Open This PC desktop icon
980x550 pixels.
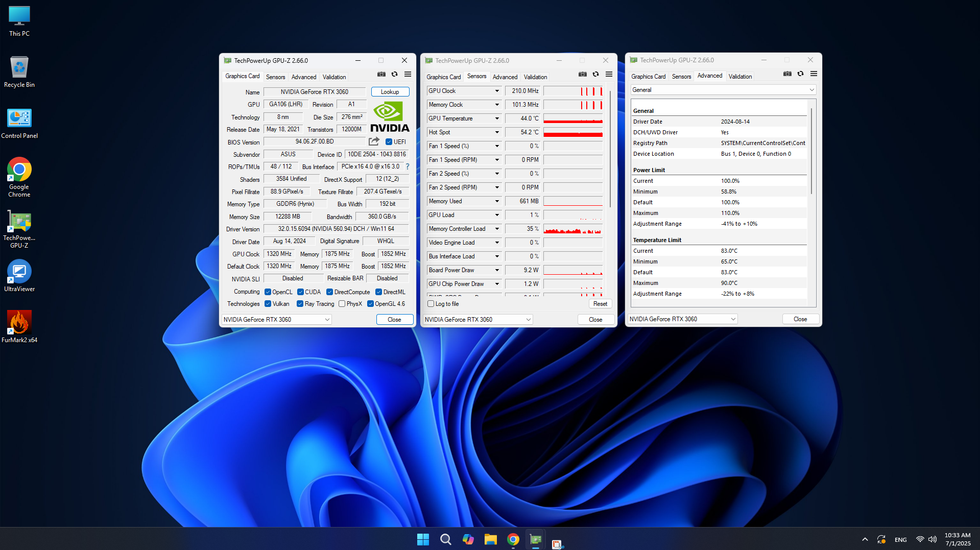19,21
